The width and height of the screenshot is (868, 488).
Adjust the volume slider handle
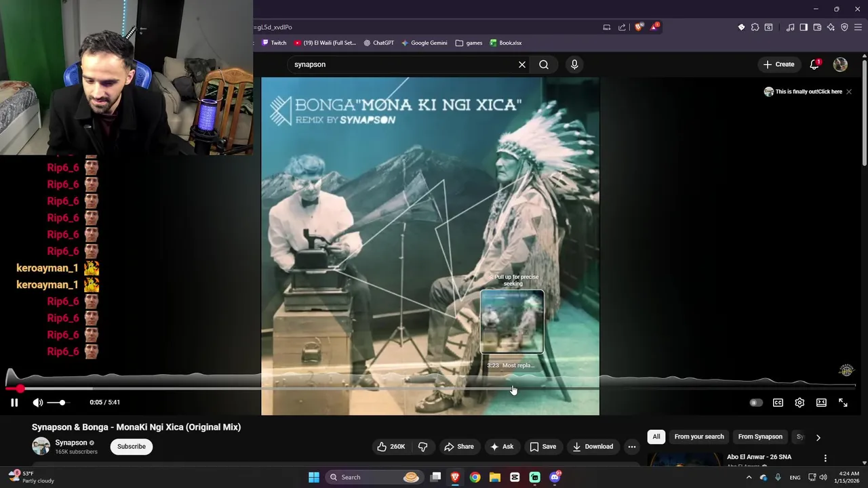[62, 403]
